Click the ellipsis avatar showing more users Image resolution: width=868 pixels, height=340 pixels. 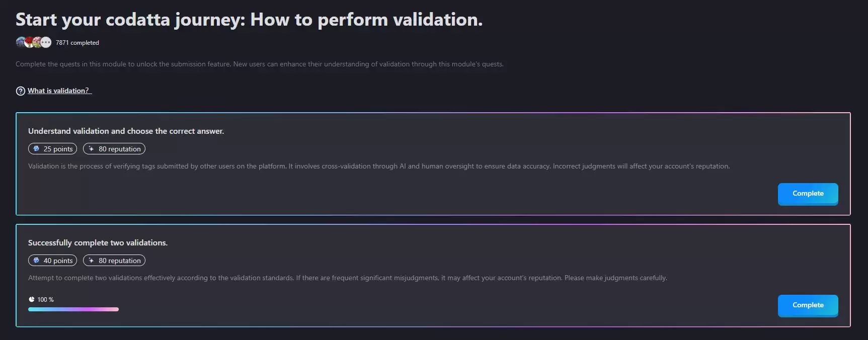(x=46, y=43)
